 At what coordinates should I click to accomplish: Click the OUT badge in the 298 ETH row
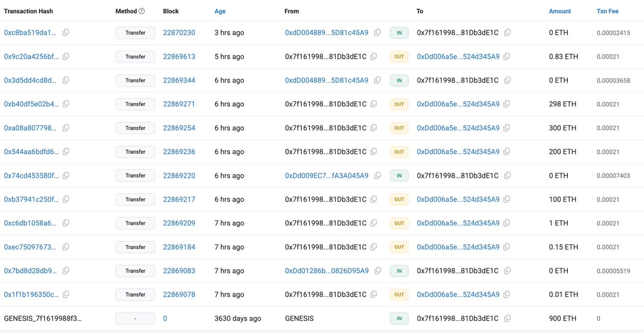399,104
